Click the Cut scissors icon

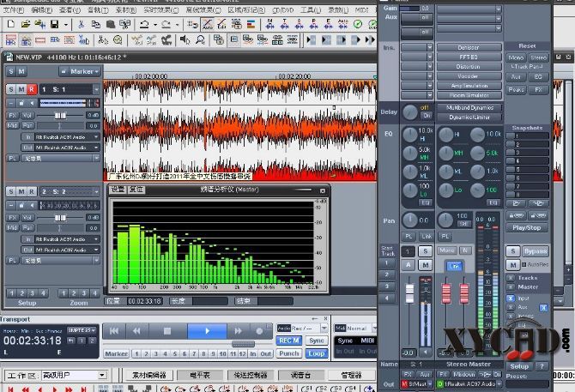[x=81, y=25]
